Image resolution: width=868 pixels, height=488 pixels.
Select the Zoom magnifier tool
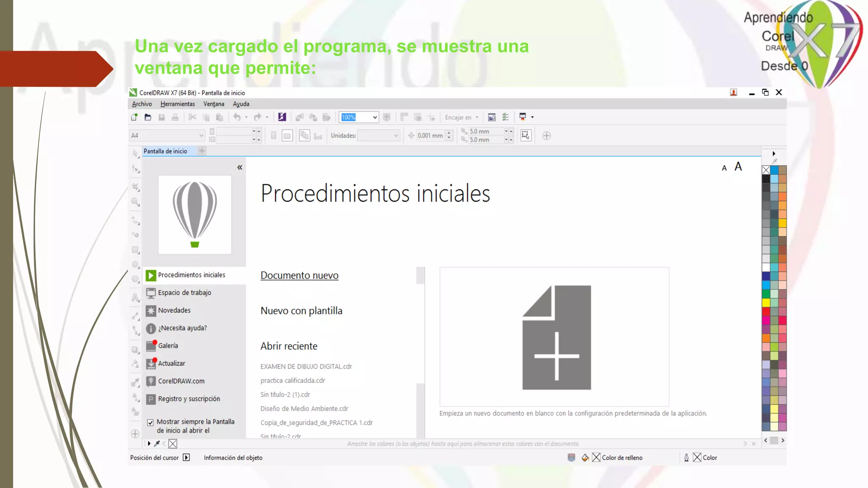pos(136,202)
